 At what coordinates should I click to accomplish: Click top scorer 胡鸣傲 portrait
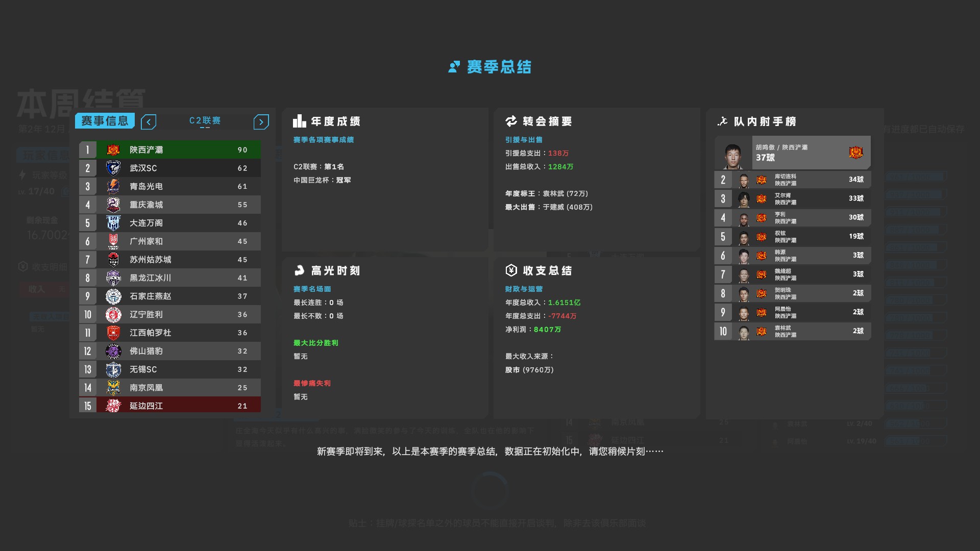click(733, 155)
